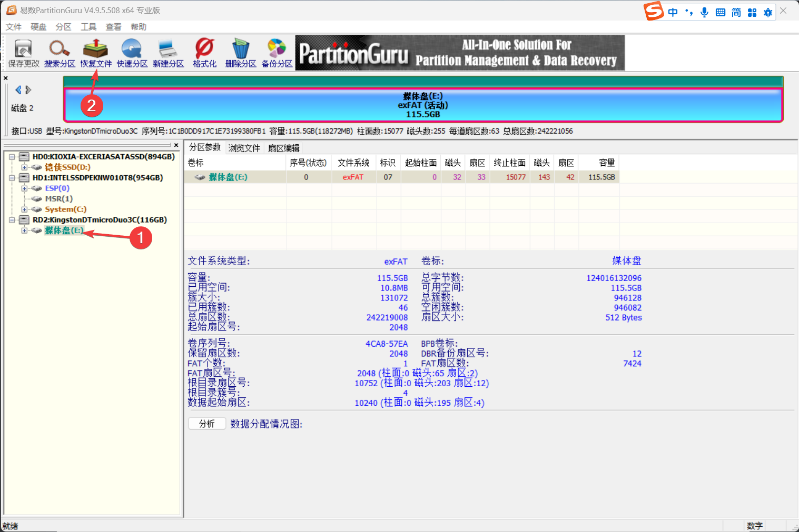
Task: Open the Sogou toolbox grid icon
Action: click(x=752, y=12)
